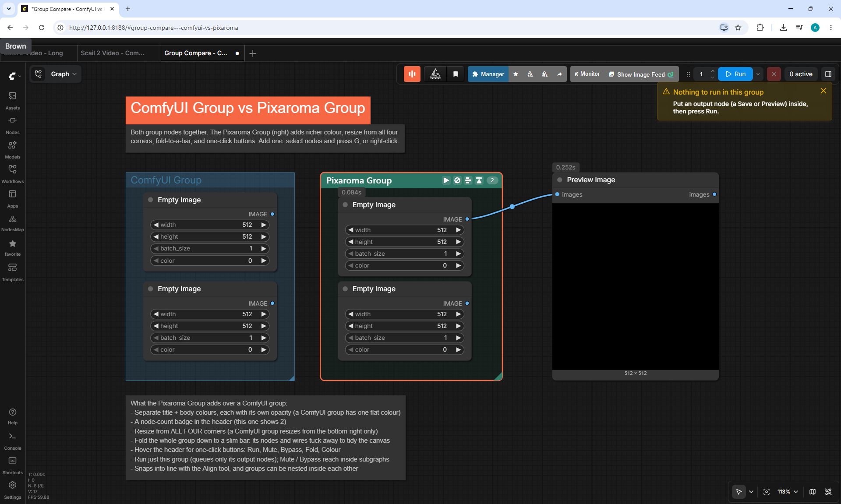The image size is (841, 504).
Task: Click the orange audio-bars toolbar icon
Action: [412, 74]
